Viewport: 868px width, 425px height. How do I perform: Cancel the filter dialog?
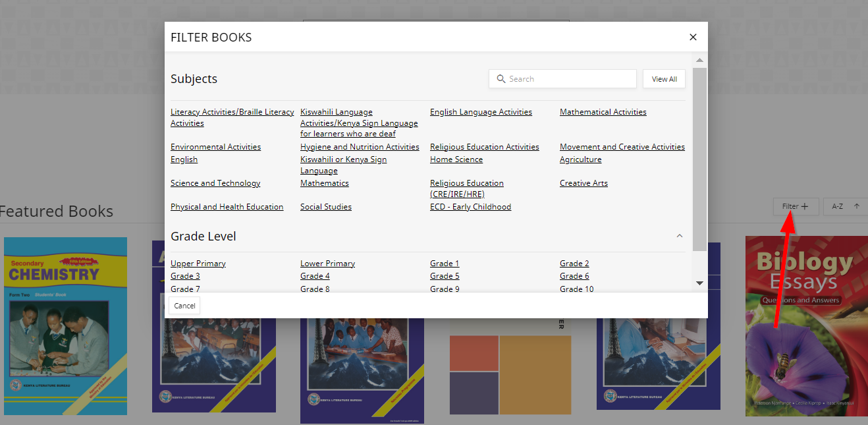(x=184, y=306)
